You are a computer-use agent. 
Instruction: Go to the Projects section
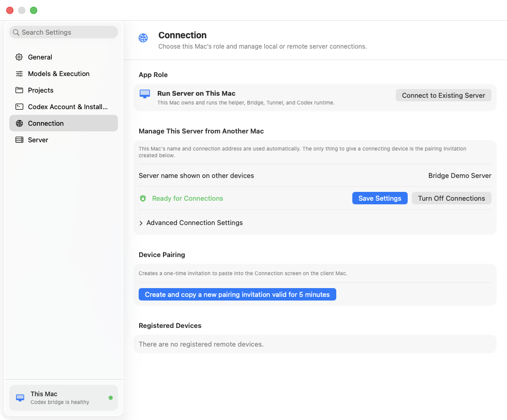63,90
